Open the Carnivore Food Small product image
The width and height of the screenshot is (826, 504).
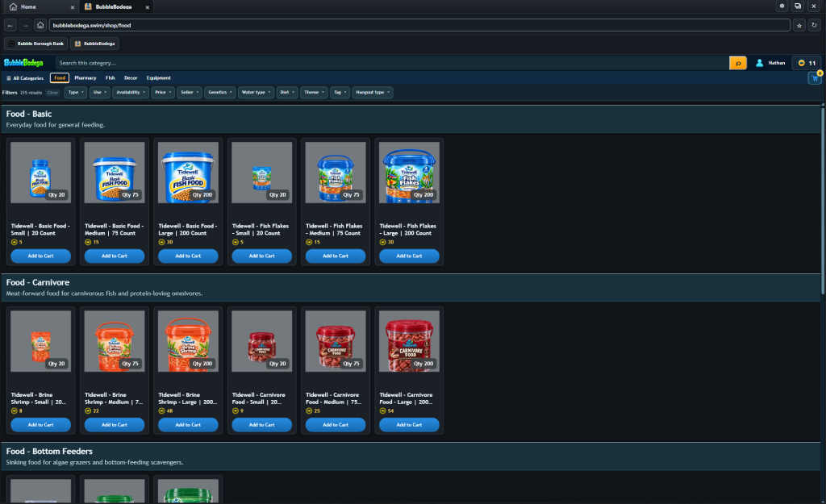click(x=262, y=341)
